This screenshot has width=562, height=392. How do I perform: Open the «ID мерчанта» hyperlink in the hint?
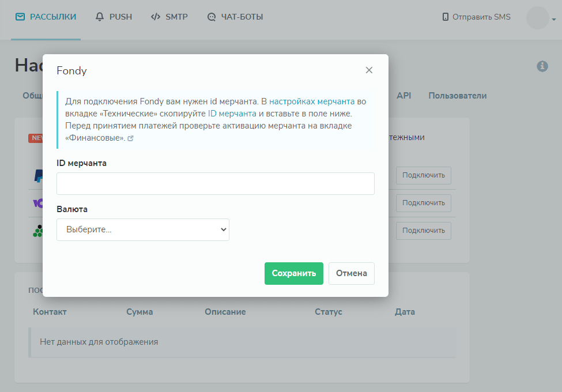232,114
